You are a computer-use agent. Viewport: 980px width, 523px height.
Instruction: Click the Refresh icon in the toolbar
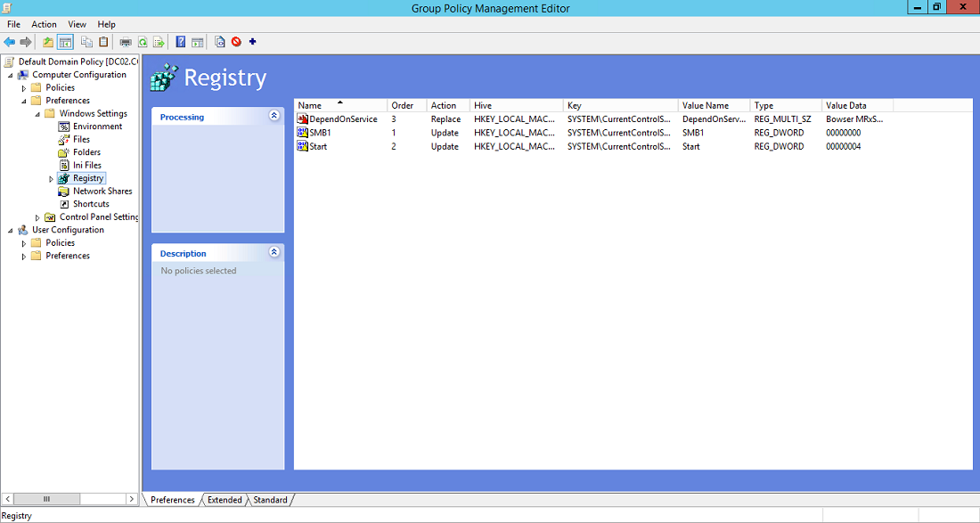[143, 41]
